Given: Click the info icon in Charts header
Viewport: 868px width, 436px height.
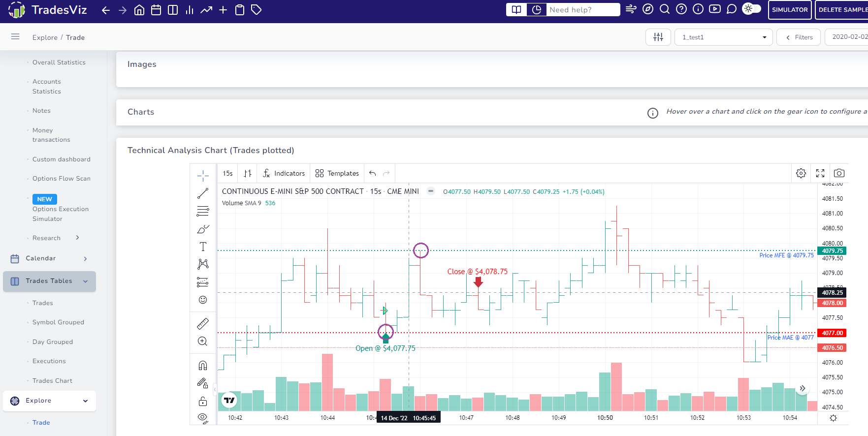Looking at the screenshot, I should tap(653, 113).
